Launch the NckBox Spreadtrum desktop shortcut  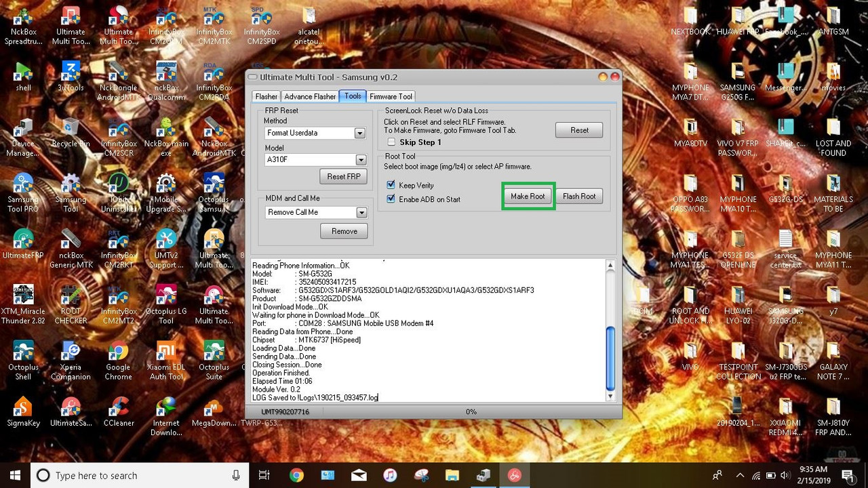click(x=23, y=26)
